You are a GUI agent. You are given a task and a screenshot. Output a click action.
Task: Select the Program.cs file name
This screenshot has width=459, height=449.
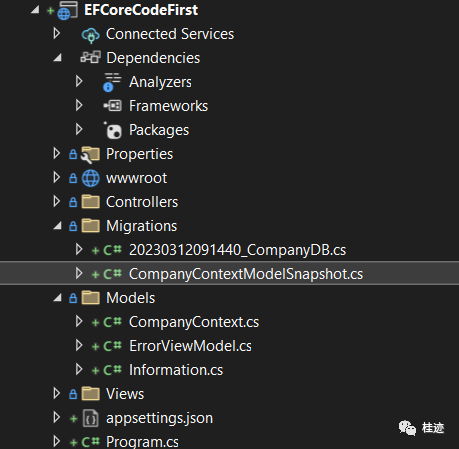pyautogui.click(x=142, y=442)
